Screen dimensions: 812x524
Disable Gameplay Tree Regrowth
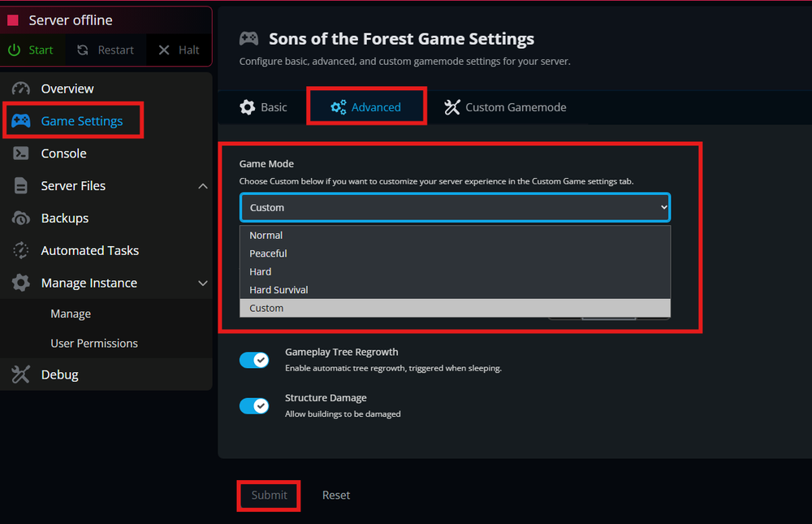pos(254,360)
